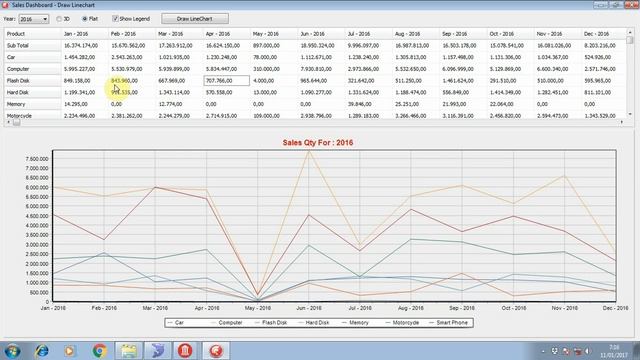This screenshot has width=640, height=360.
Task: Click the Jul - 2016 column header
Action: [369, 34]
